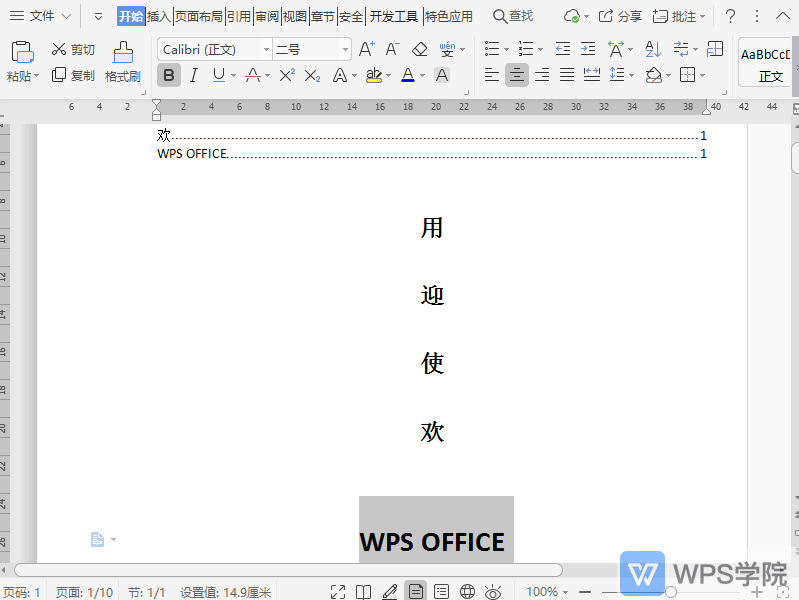
Task: Open the font name Calibri dropdown
Action: pos(266,49)
